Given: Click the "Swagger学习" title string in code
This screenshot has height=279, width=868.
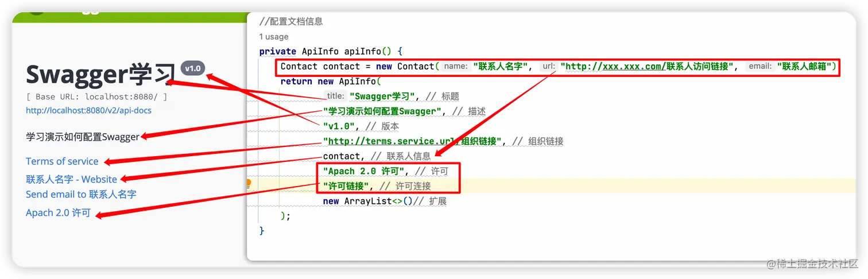Looking at the screenshot, I should (382, 96).
